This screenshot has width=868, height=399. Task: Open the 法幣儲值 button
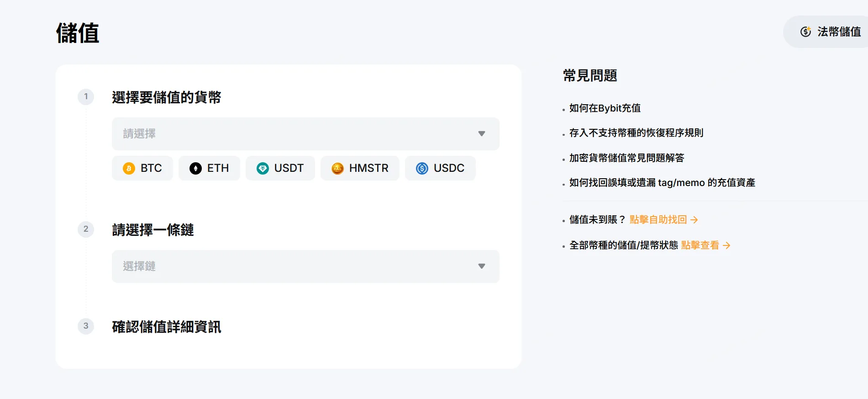826,32
